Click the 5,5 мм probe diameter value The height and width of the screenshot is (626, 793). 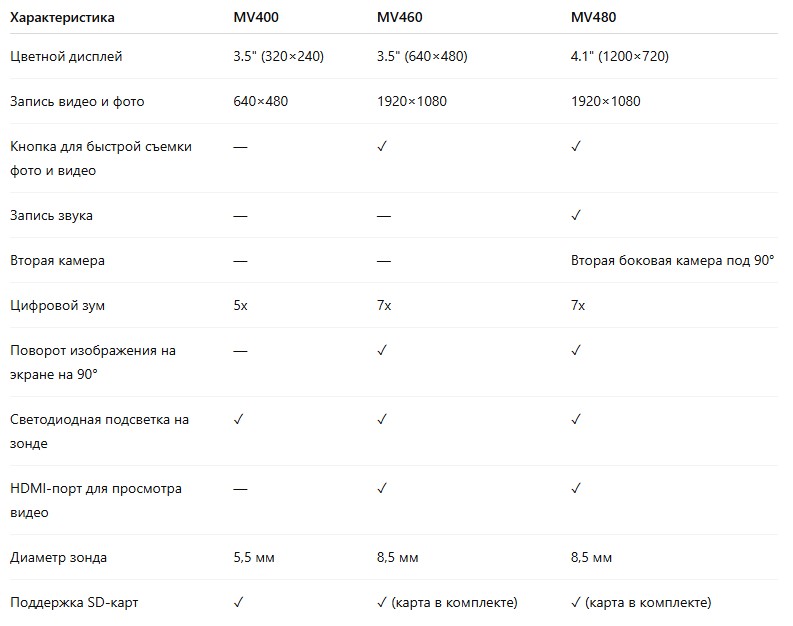click(x=254, y=557)
